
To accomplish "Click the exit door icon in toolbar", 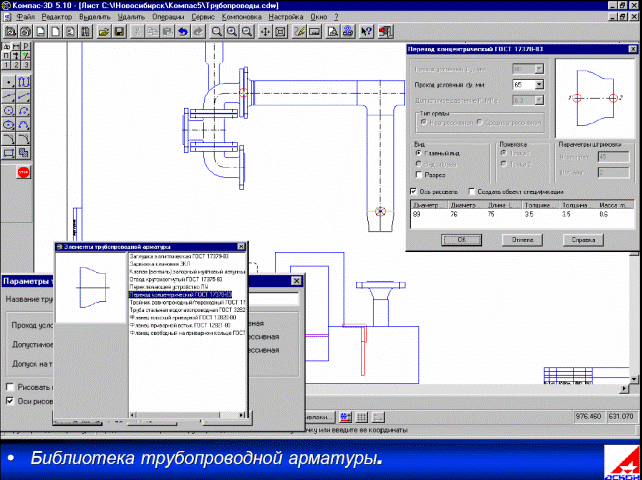I will (x=385, y=32).
